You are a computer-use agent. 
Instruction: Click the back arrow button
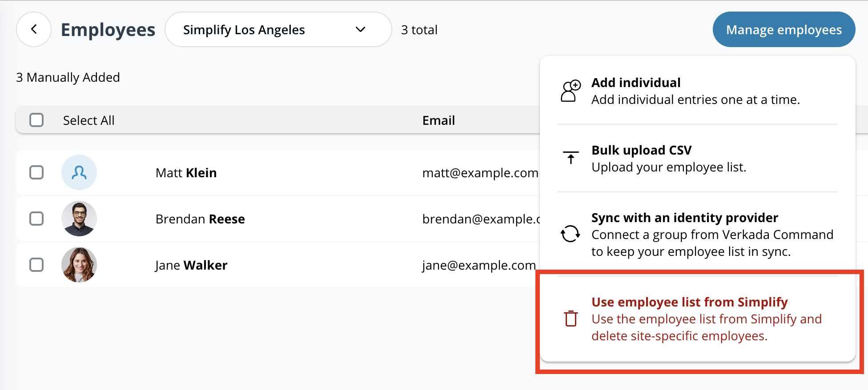tap(34, 29)
